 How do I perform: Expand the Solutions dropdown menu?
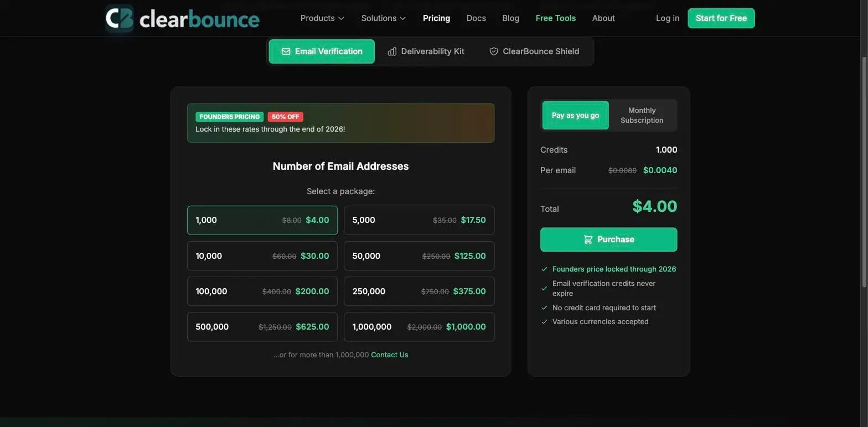[x=384, y=18]
